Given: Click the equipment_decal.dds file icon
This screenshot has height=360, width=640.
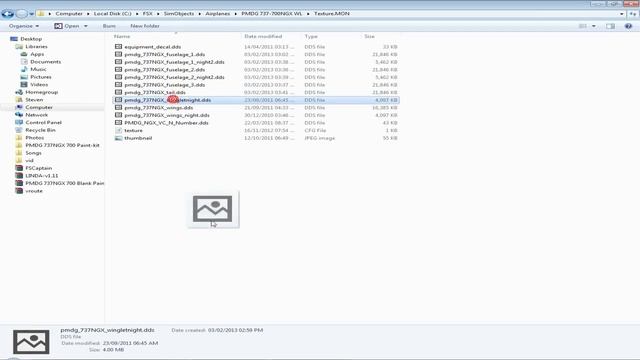Looking at the screenshot, I should tap(118, 47).
